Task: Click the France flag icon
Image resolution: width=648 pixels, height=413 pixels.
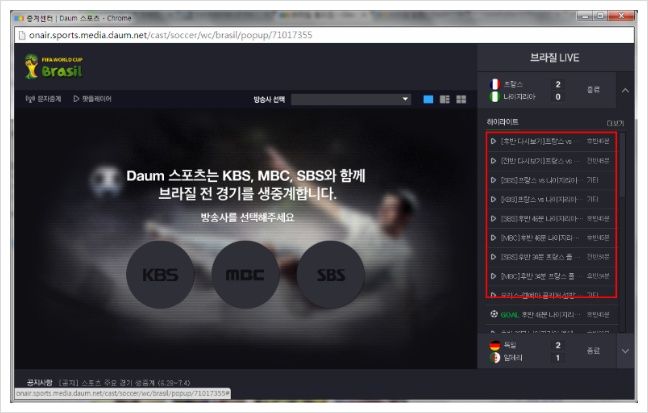Action: pos(495,84)
